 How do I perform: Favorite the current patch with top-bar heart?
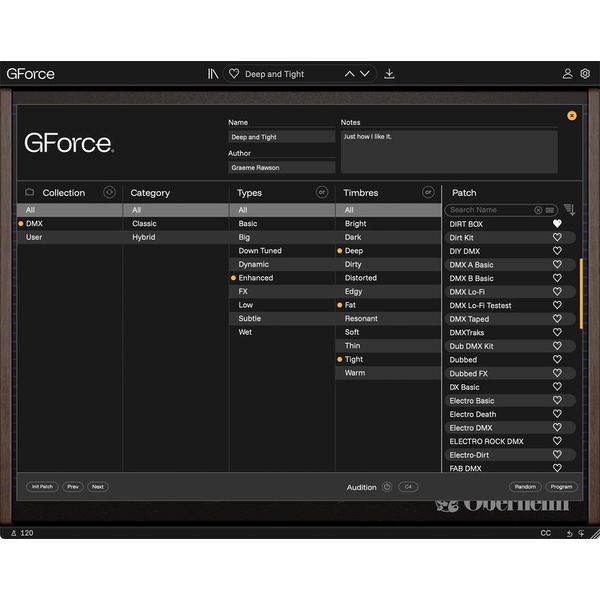pos(234,73)
